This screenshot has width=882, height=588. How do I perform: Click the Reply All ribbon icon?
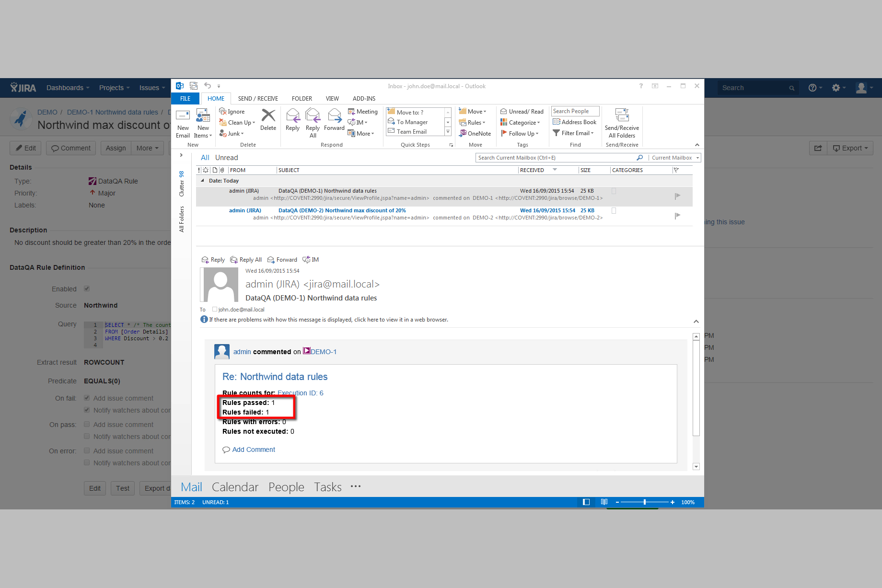click(313, 115)
